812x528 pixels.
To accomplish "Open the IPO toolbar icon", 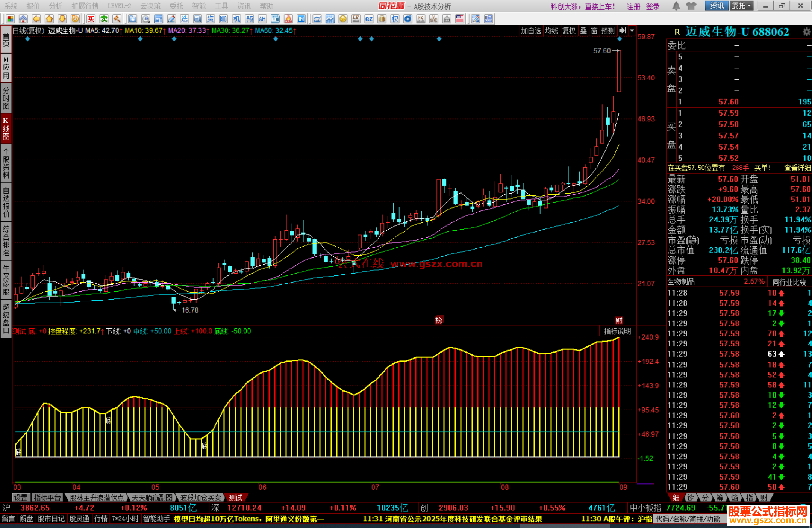I will [301, 19].
